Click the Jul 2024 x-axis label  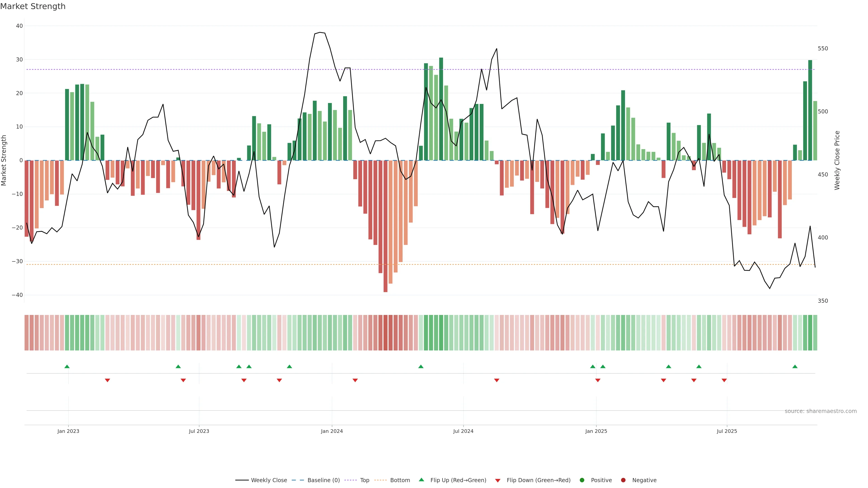(463, 431)
